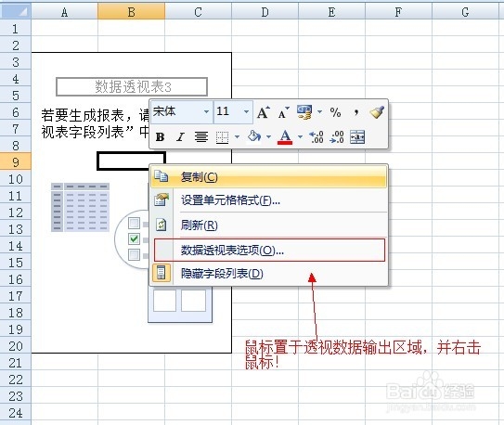504x425 pixels.
Task: Click the table grid thumbnail in pivot placeholder
Action: [x=81, y=207]
